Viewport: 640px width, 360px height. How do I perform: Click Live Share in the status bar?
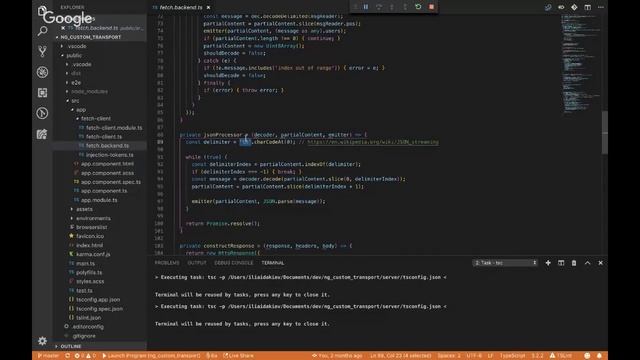pos(238,356)
